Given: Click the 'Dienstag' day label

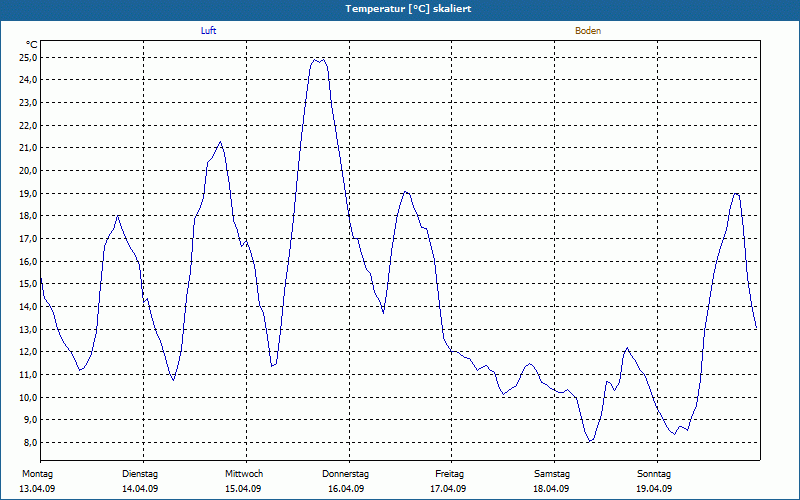Looking at the screenshot, I should 140,474.
